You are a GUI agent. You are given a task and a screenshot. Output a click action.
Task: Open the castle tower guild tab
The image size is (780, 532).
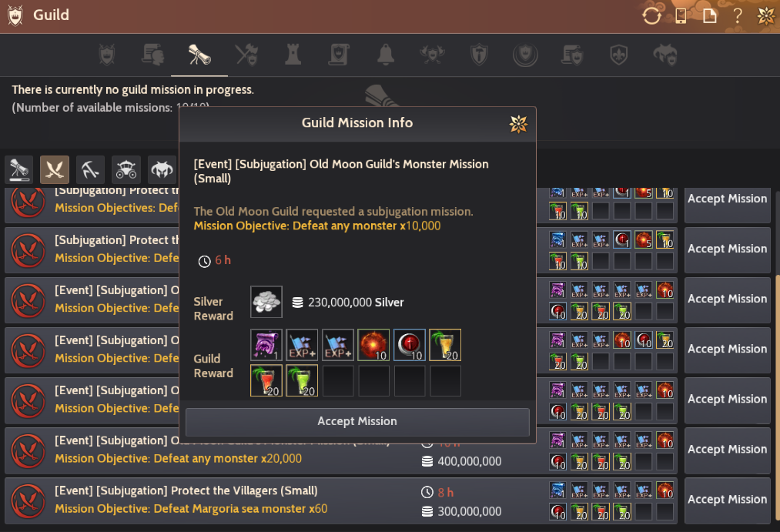293,55
